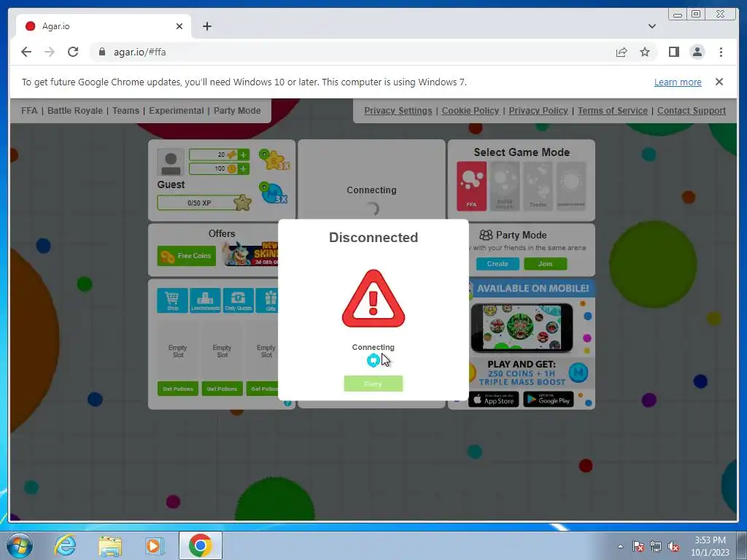This screenshot has width=747, height=560.
Task: Toggle Chrome side panel icon
Action: pyautogui.click(x=673, y=52)
